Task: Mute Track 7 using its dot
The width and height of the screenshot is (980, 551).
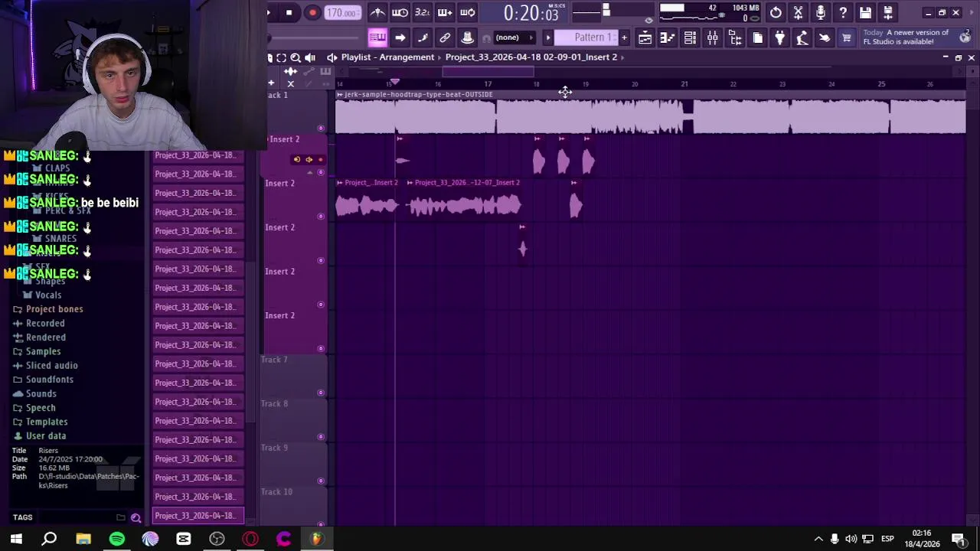Action: 321,393
